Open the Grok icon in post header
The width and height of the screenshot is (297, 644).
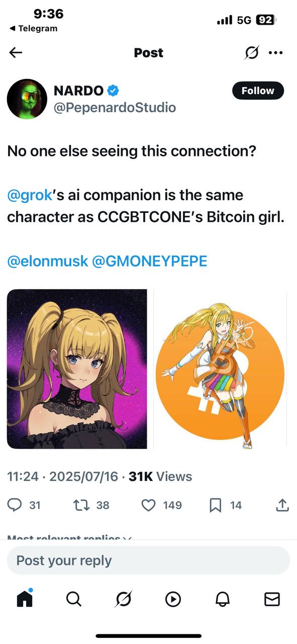[x=252, y=53]
